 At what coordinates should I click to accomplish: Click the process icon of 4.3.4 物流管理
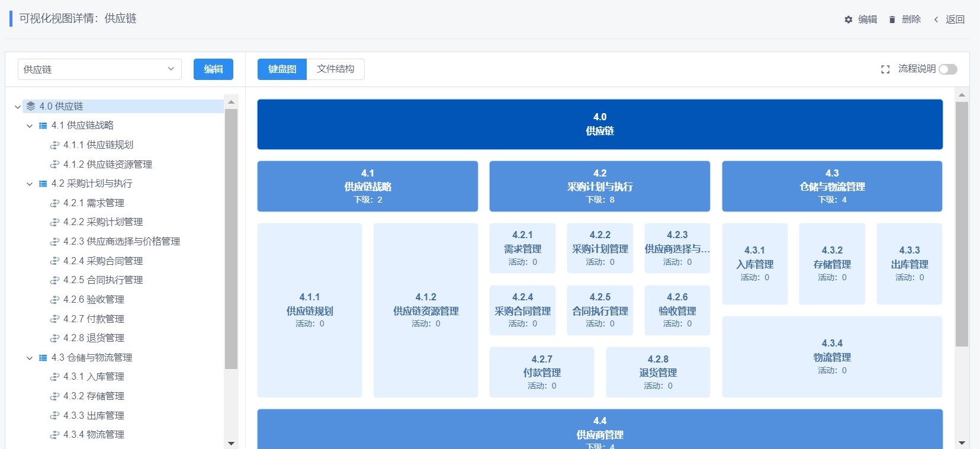point(54,435)
